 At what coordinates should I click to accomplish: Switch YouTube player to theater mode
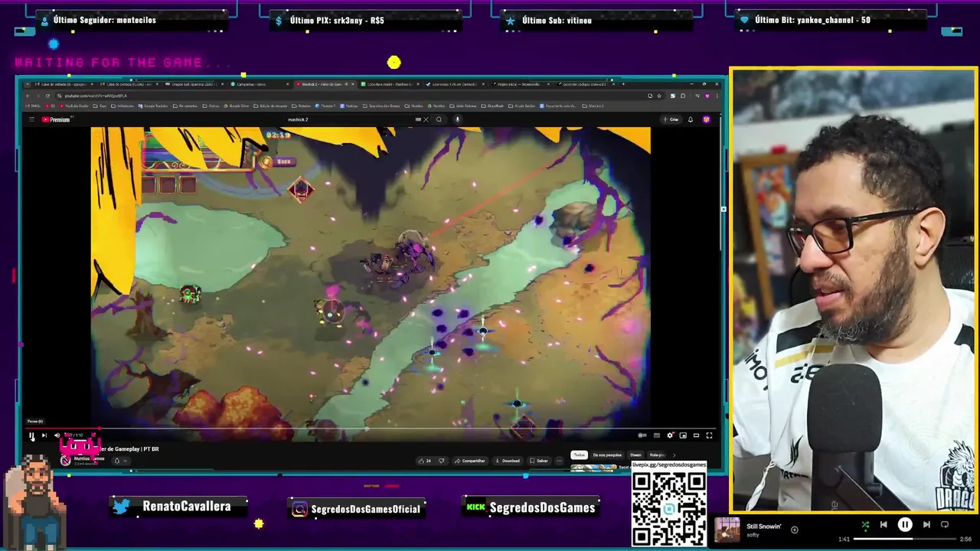(x=696, y=435)
